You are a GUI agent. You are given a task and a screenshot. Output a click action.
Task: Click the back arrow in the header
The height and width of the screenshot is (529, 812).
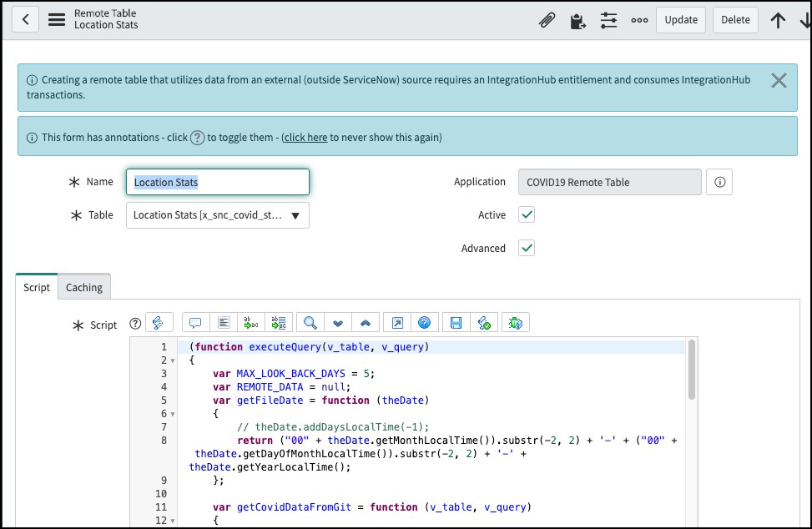pos(26,20)
